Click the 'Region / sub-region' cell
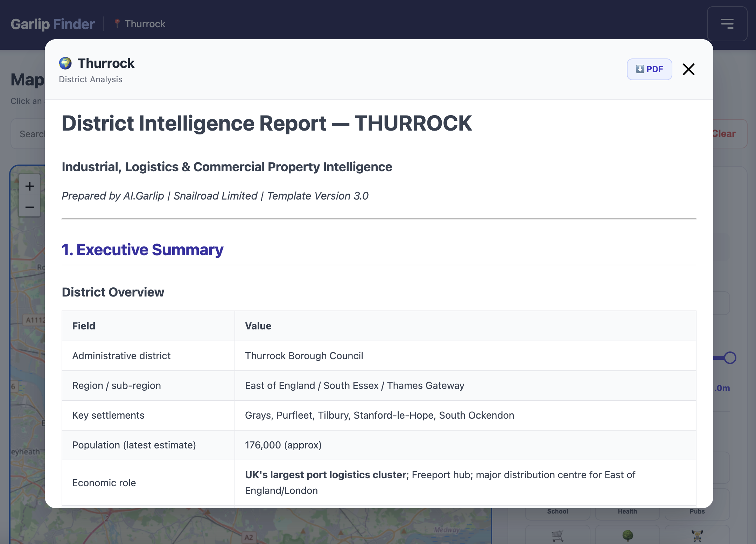This screenshot has width=756, height=544. (x=148, y=385)
